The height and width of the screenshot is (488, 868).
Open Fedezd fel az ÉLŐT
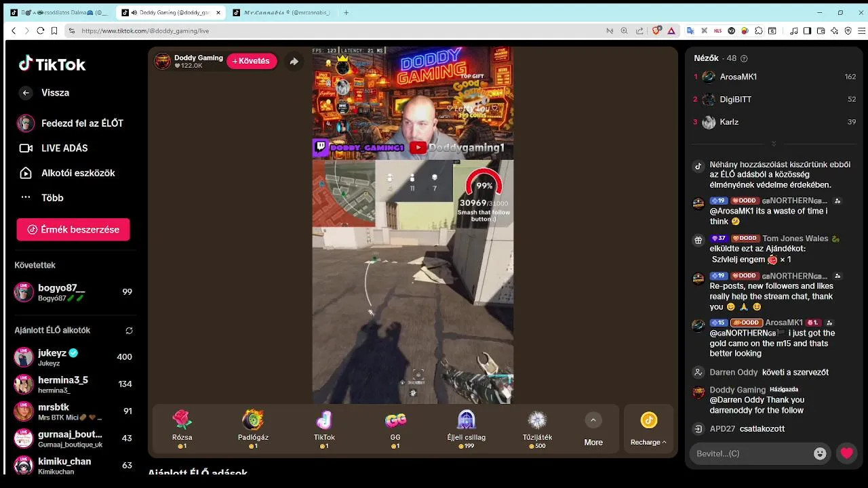click(x=71, y=123)
